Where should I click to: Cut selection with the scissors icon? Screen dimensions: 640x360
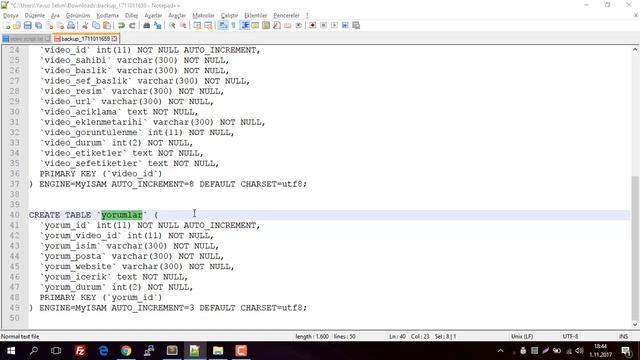pyautogui.click(x=85, y=25)
